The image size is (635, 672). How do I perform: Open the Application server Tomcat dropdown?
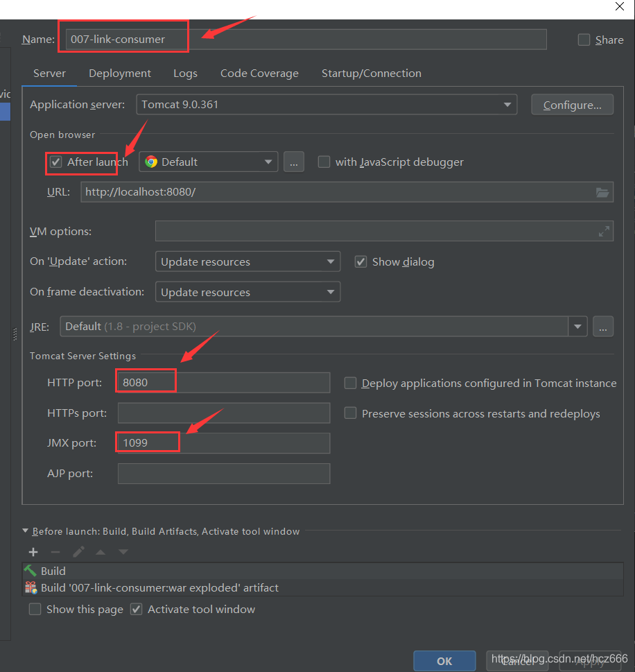[327, 105]
